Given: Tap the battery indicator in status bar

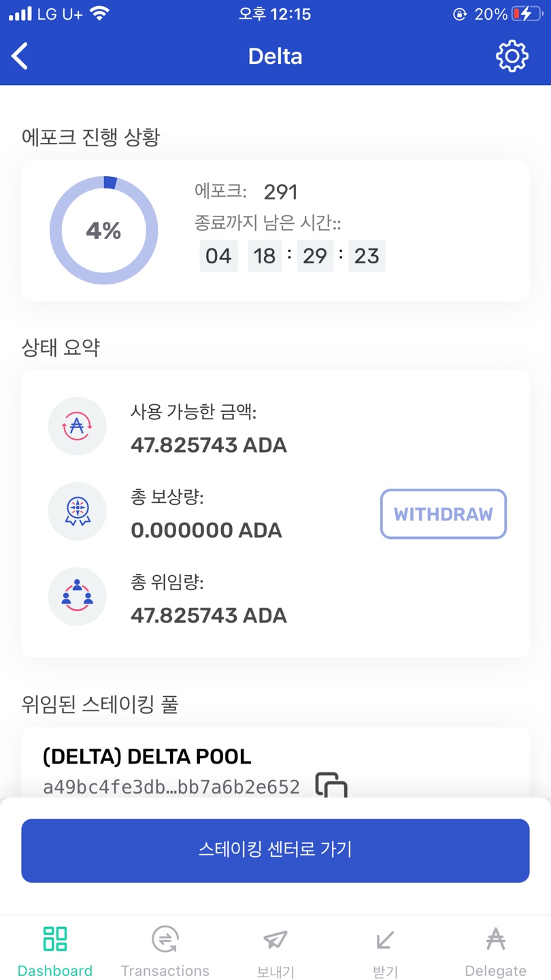Looking at the screenshot, I should [526, 14].
